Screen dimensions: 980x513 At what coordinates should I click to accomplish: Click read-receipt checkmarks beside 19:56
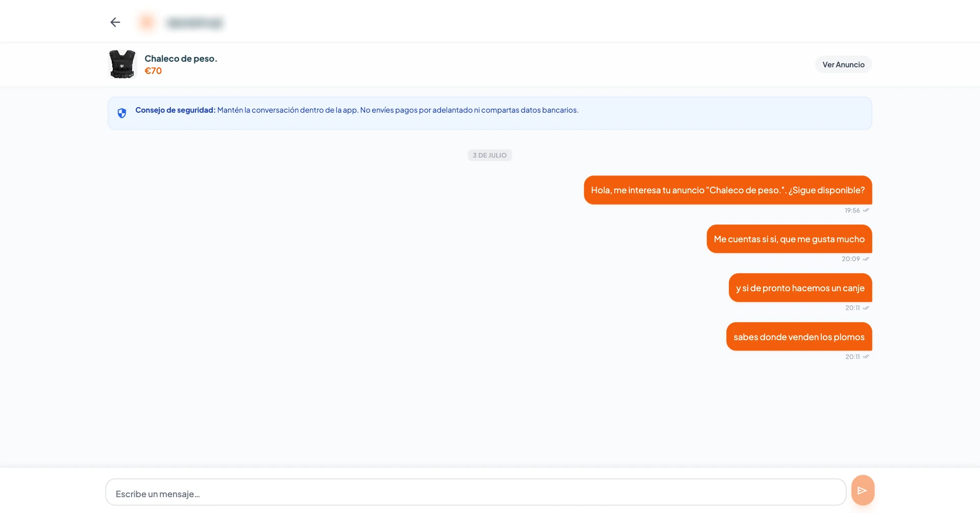(866, 210)
